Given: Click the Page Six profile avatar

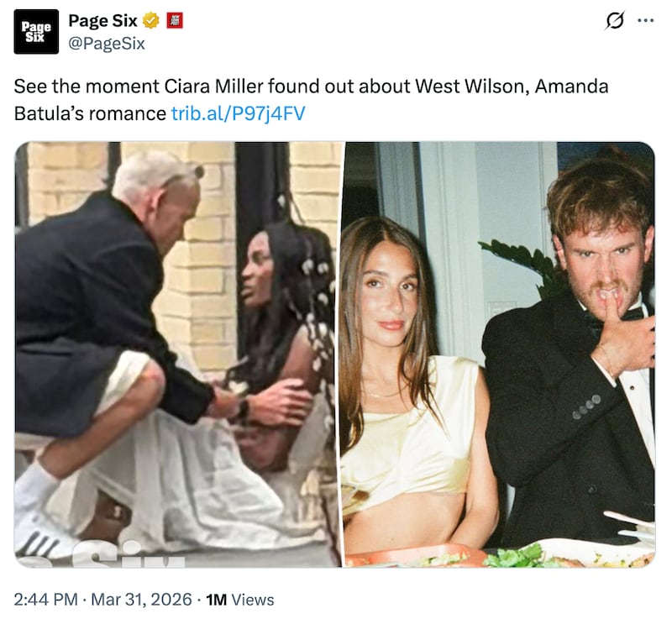Looking at the screenshot, I should pos(36,32).
